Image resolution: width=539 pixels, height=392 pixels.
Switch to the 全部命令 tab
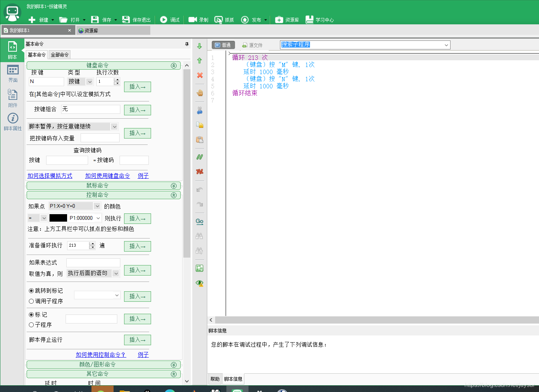pyautogui.click(x=60, y=55)
